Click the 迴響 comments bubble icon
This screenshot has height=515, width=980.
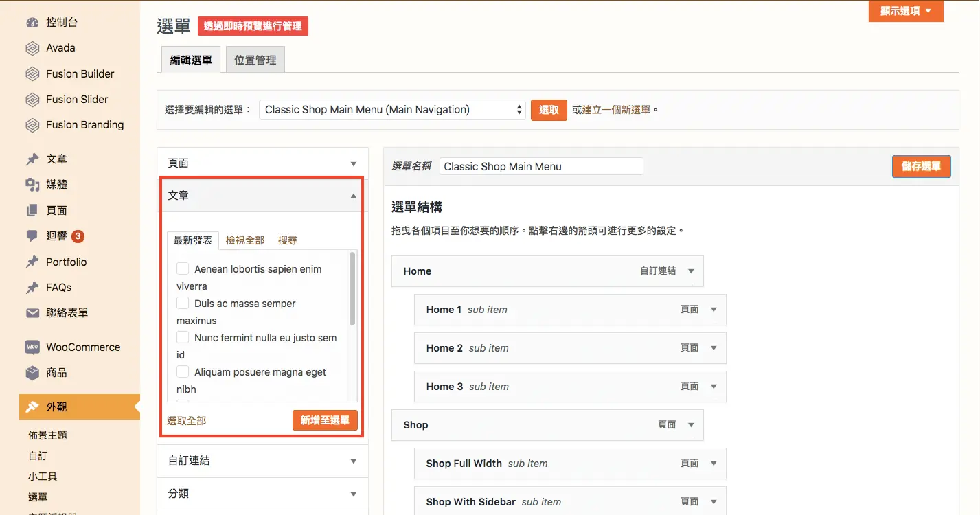click(x=32, y=236)
